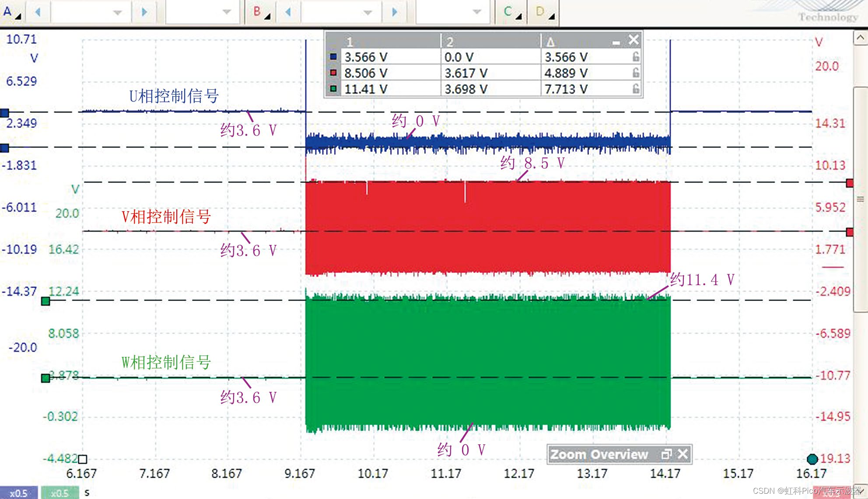The image size is (868, 499).
Task: Click the teal time ruler handle at bottom right
Action: (x=812, y=459)
